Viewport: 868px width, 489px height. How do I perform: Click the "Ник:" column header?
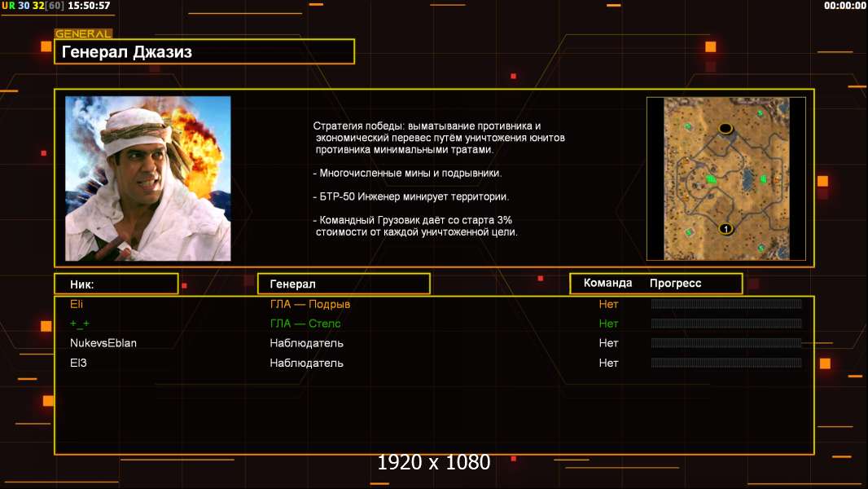(116, 284)
